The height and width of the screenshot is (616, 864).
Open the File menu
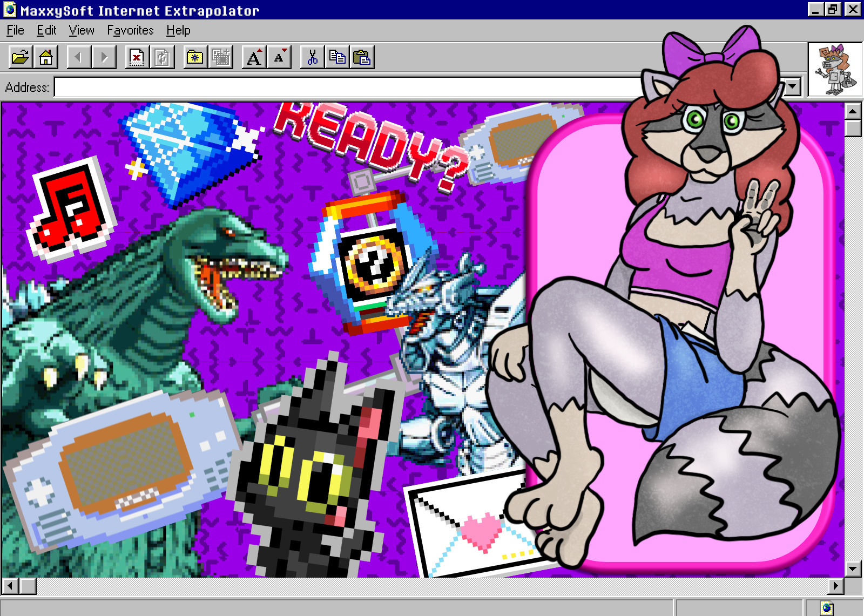(x=15, y=30)
